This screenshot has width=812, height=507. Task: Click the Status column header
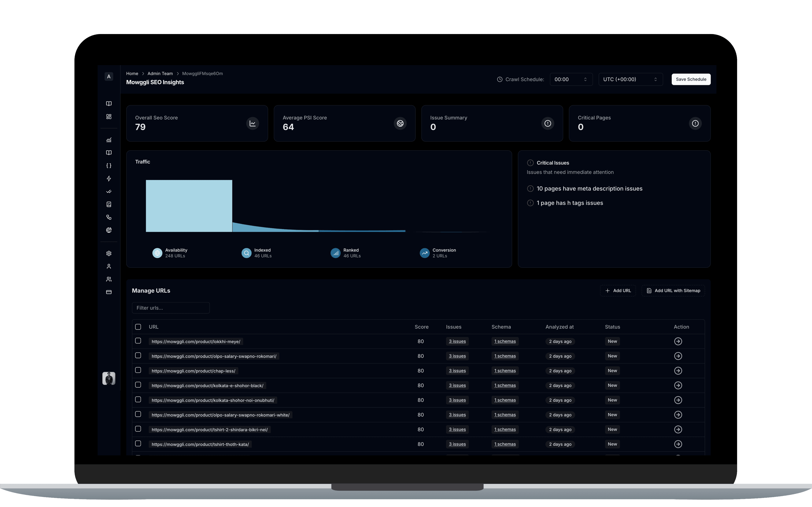(x=612, y=327)
